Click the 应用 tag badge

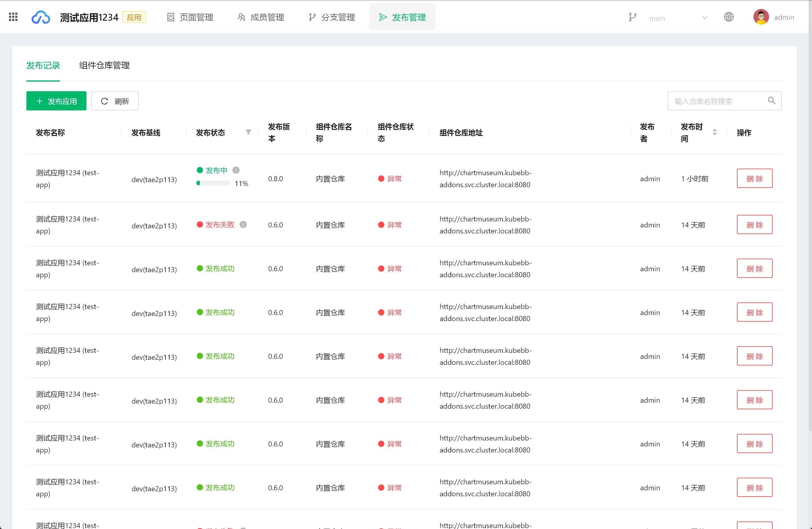pos(134,17)
